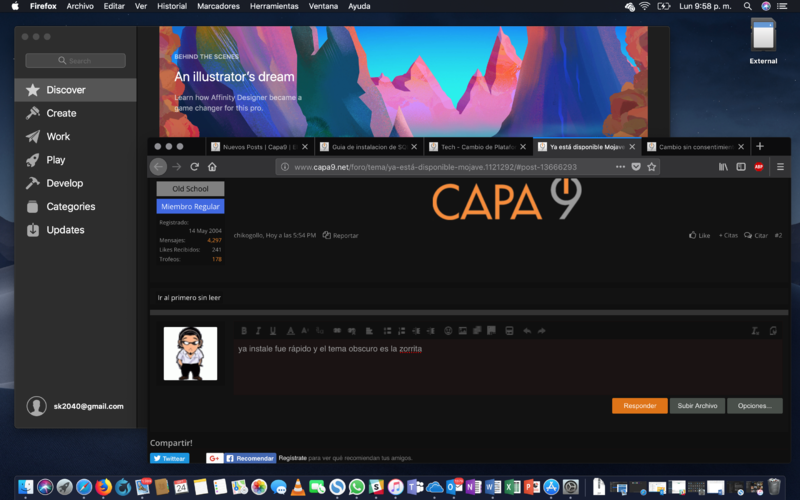The width and height of the screenshot is (800, 500).
Task: Open the External drive icon on desktop
Action: (x=763, y=41)
